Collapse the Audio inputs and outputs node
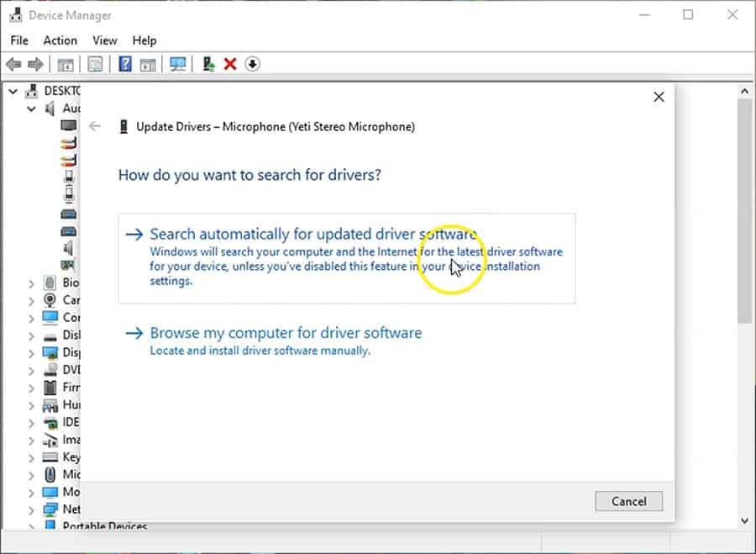 tap(31, 108)
